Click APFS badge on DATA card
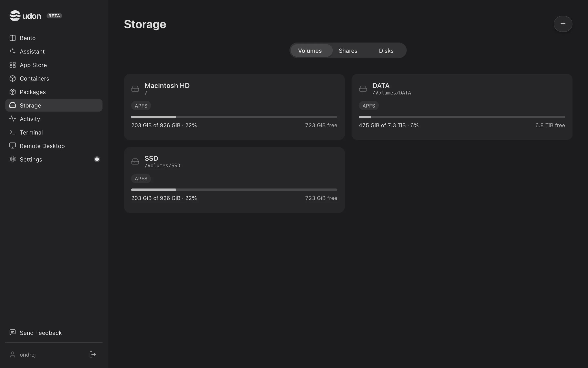The height and width of the screenshot is (368, 588). click(x=369, y=106)
